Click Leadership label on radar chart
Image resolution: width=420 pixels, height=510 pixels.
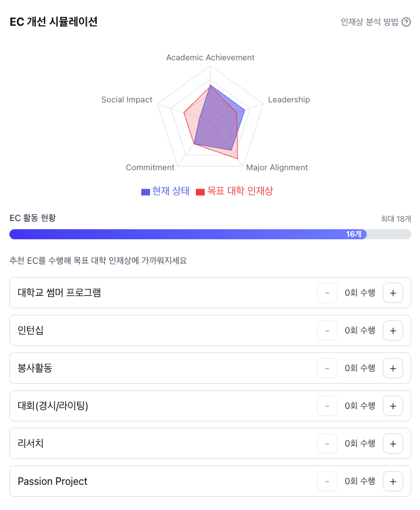click(x=289, y=99)
